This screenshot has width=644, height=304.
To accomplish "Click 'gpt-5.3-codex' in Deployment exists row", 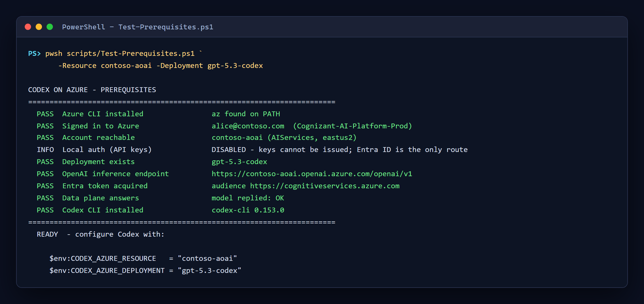I will pyautogui.click(x=239, y=162).
